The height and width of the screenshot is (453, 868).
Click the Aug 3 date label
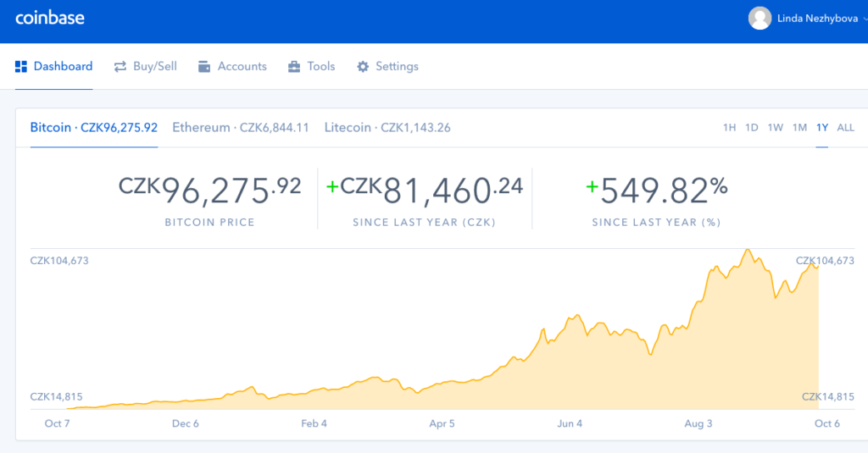pos(698,423)
